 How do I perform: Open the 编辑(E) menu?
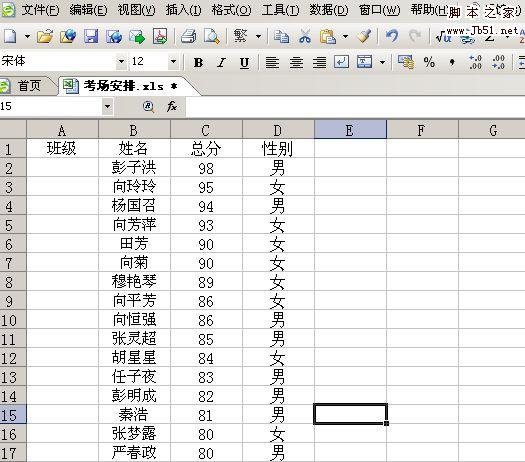[x=88, y=10]
